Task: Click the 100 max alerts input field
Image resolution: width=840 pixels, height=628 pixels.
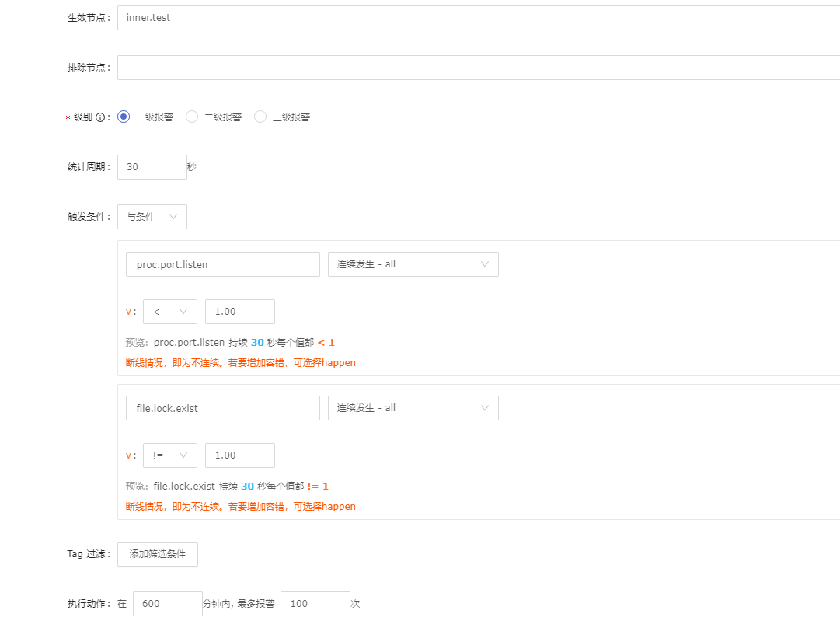Action: coord(315,604)
